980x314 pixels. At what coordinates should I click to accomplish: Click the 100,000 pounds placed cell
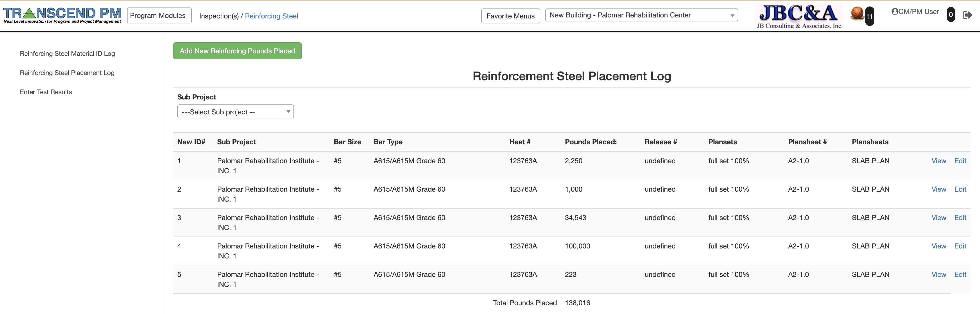point(577,246)
